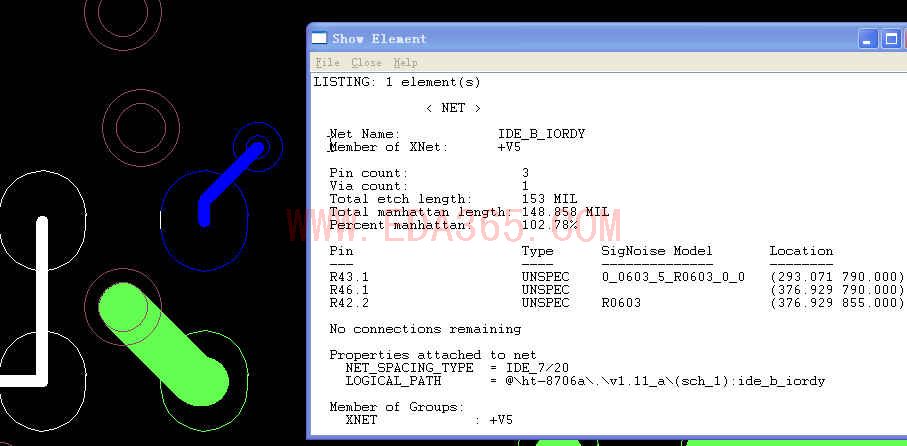Viewport: 907px width, 446px height.
Task: Select the blue diagonal trace segment
Action: click(234, 172)
